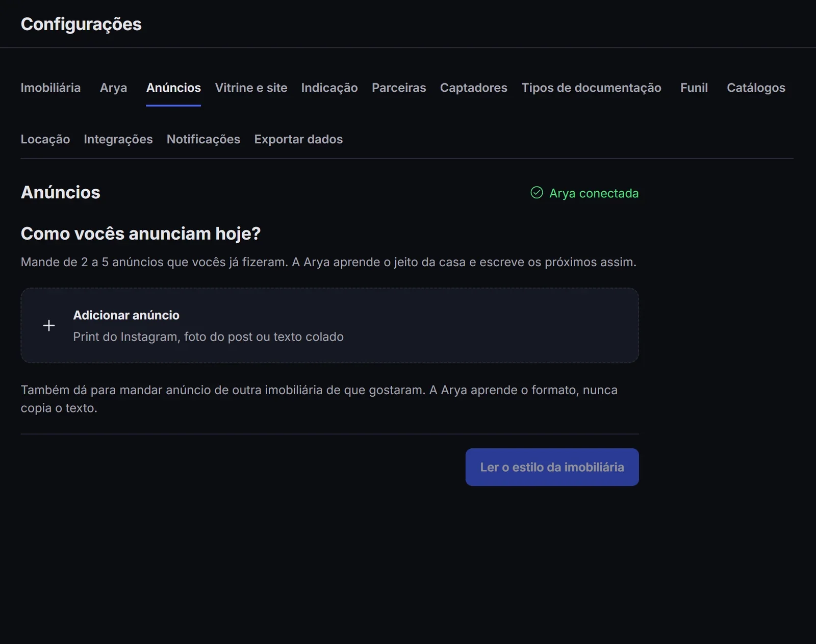
Task: Click the plus icon to add an ad
Action: click(x=49, y=325)
